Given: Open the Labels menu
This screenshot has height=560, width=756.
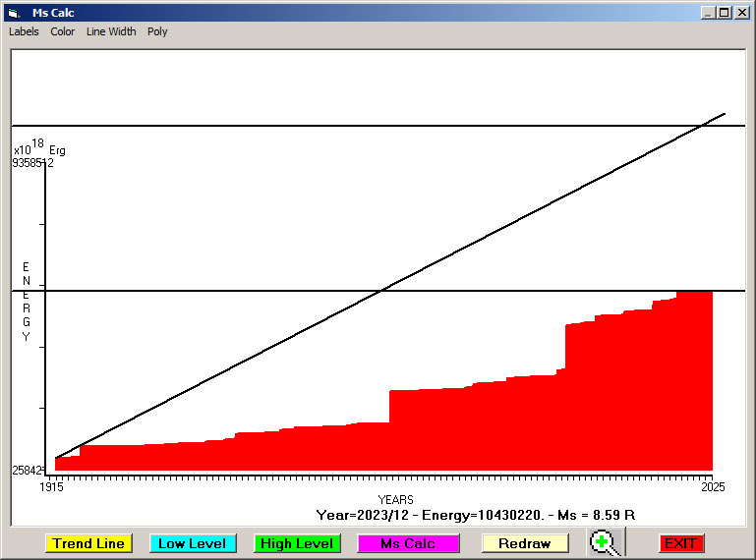Looking at the screenshot, I should coord(24,31).
